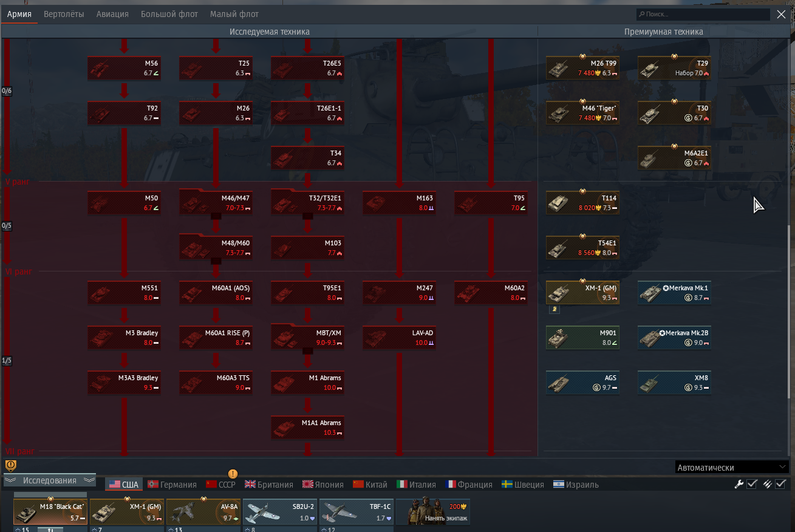
Task: Click Нанять экипаж crew slot
Action: click(433, 512)
